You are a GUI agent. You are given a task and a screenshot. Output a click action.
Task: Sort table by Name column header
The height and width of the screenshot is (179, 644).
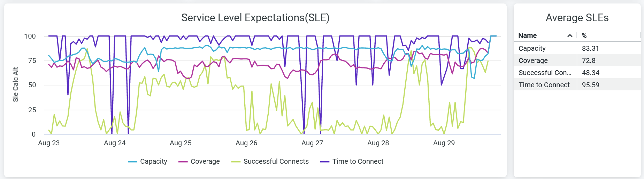click(x=527, y=35)
